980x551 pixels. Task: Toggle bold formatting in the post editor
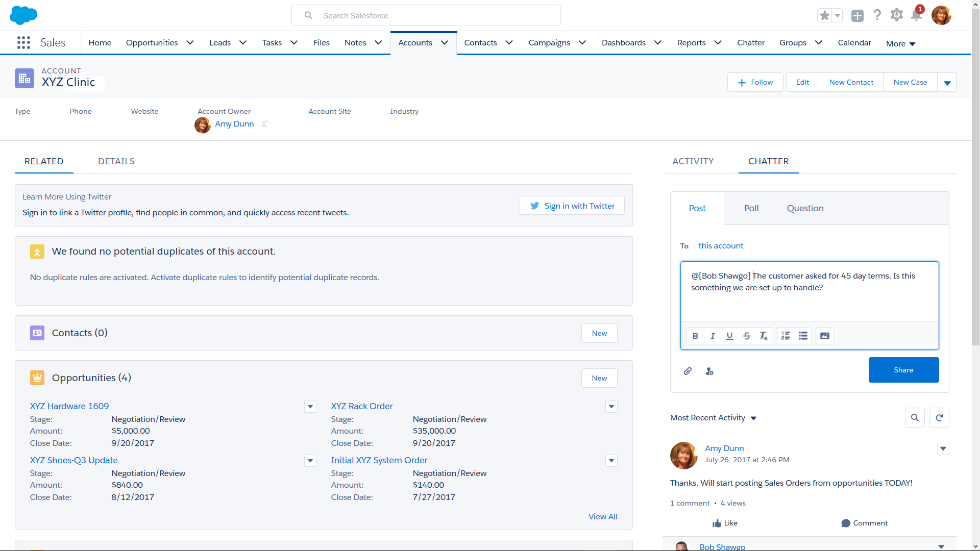point(695,336)
